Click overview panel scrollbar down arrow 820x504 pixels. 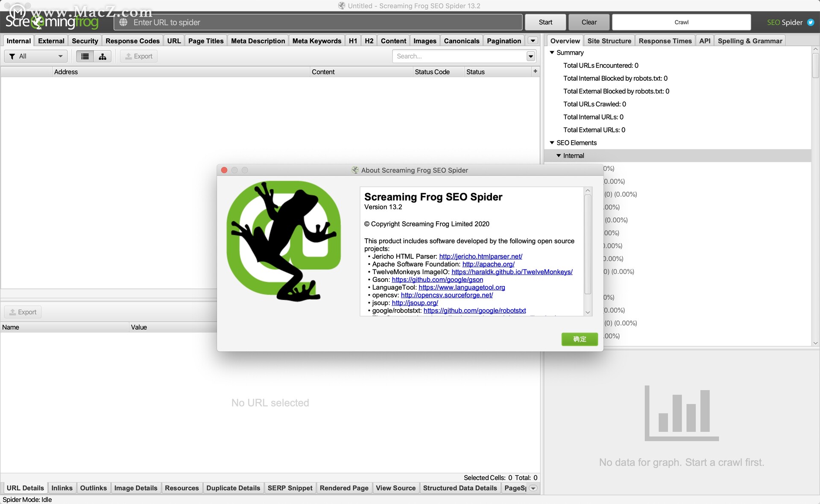click(x=815, y=343)
